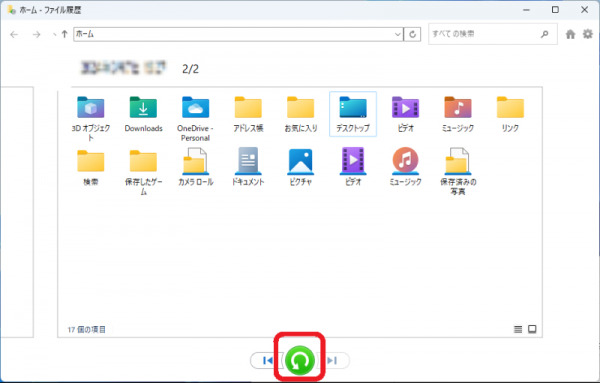The width and height of the screenshot is (600, 383).
Task: Click the back navigation arrow
Action: [x=14, y=35]
